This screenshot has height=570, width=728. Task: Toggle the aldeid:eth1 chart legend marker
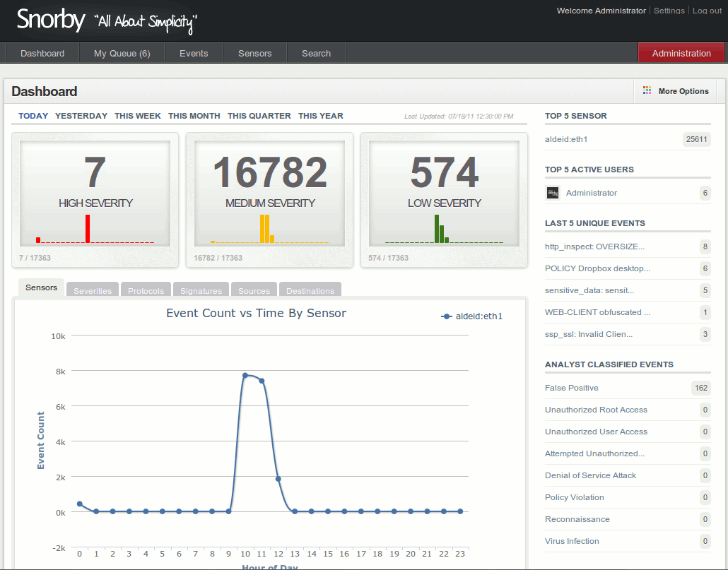point(447,316)
